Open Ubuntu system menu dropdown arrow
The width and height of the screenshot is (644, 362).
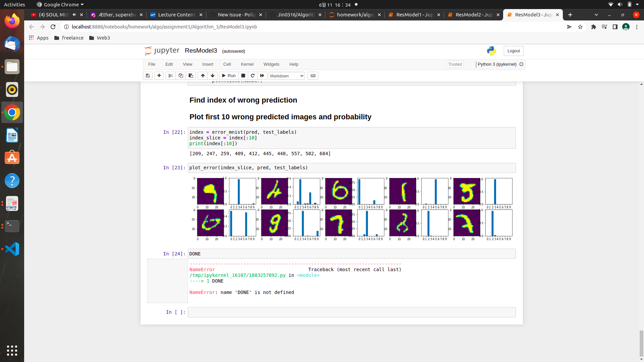tap(637, 5)
